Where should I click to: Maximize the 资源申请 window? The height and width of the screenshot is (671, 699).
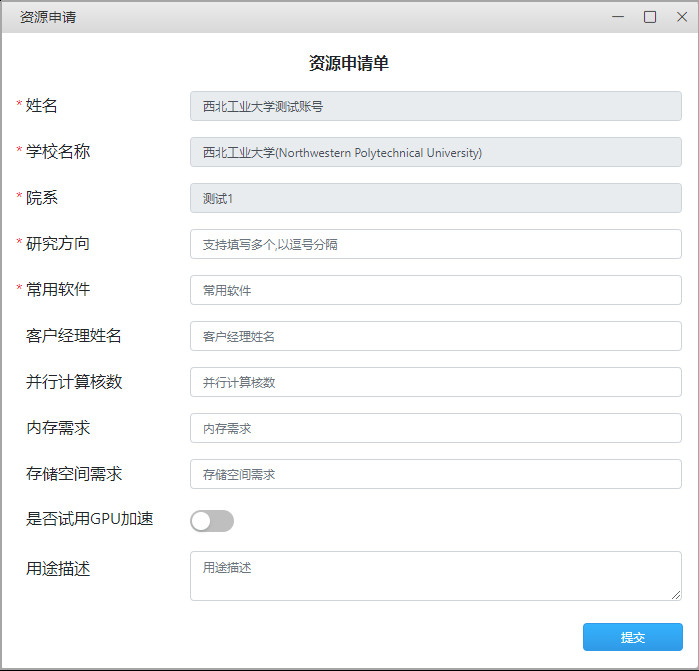[650, 17]
